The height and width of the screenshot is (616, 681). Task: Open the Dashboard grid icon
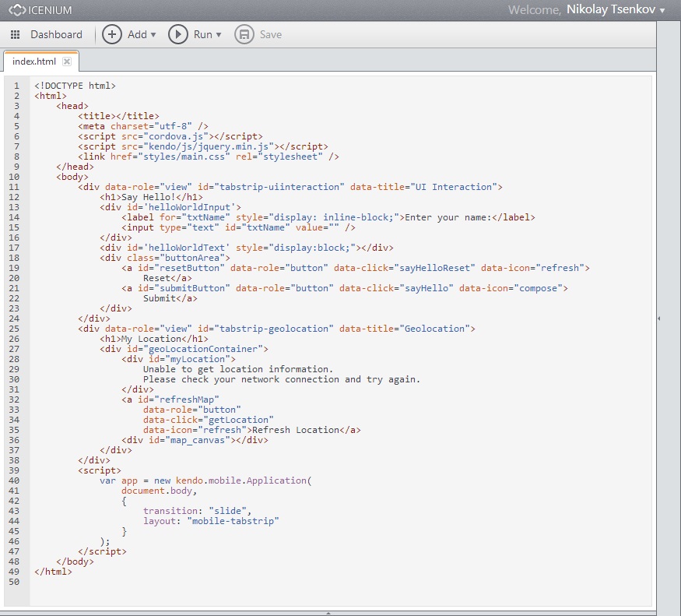(x=16, y=35)
